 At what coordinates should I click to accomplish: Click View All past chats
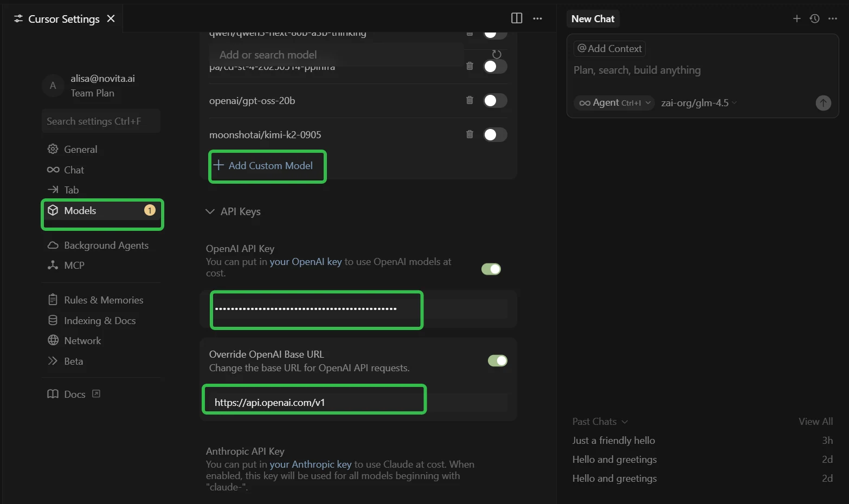[815, 421]
